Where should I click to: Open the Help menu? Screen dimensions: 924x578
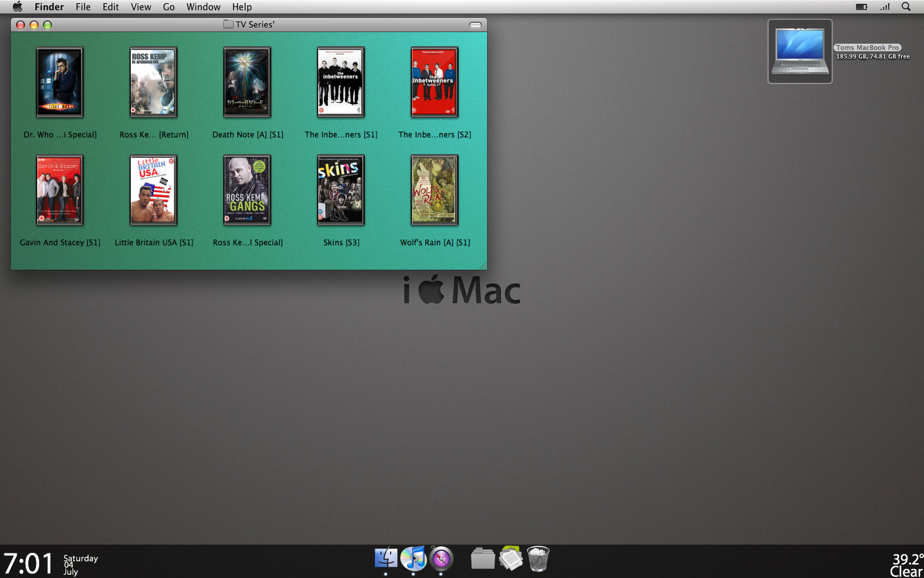242,6
